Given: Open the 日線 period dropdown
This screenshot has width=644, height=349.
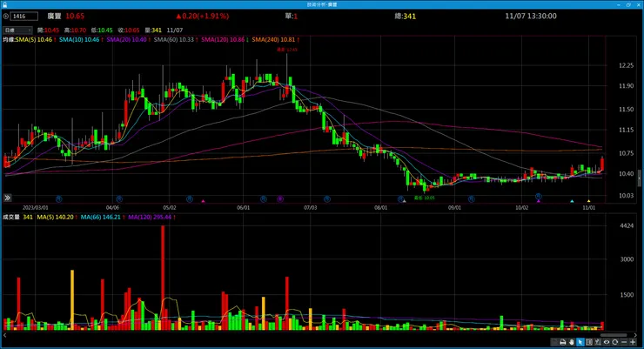Looking at the screenshot, I should [x=17, y=30].
